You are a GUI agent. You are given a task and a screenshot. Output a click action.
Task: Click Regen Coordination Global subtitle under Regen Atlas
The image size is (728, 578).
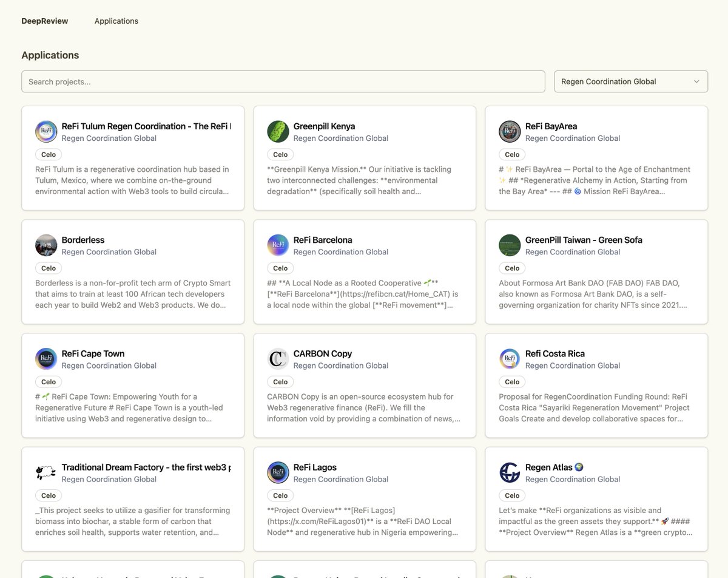[x=573, y=479]
